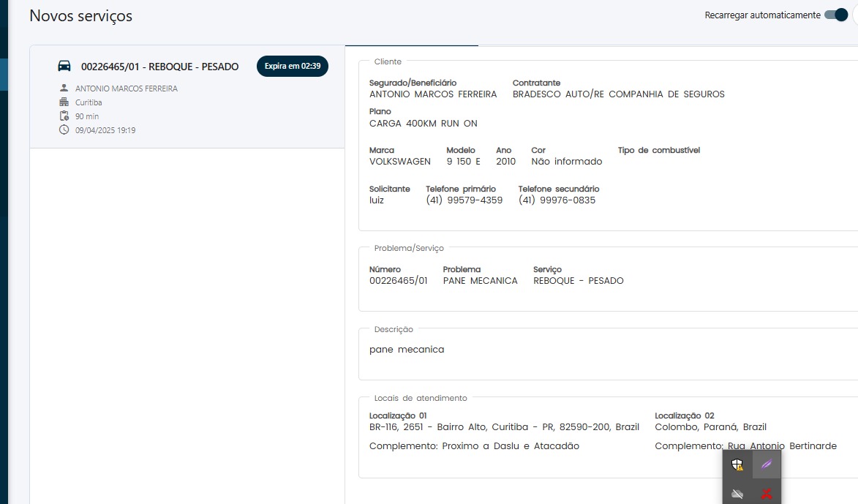Click Localização 02 address Colombo, Paraná, Brazil
858x504 pixels.
710,427
